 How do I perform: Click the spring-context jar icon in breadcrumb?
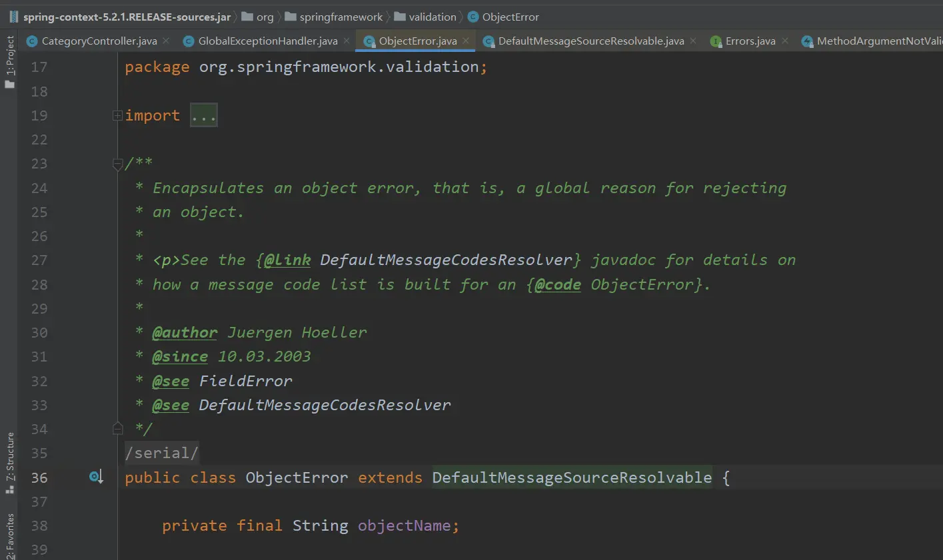(x=13, y=17)
